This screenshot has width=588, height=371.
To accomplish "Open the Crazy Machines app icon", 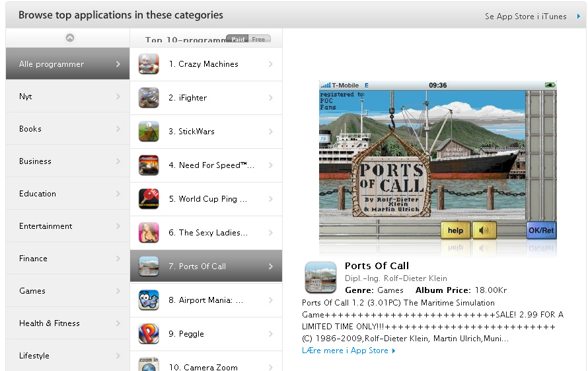I will tap(149, 64).
